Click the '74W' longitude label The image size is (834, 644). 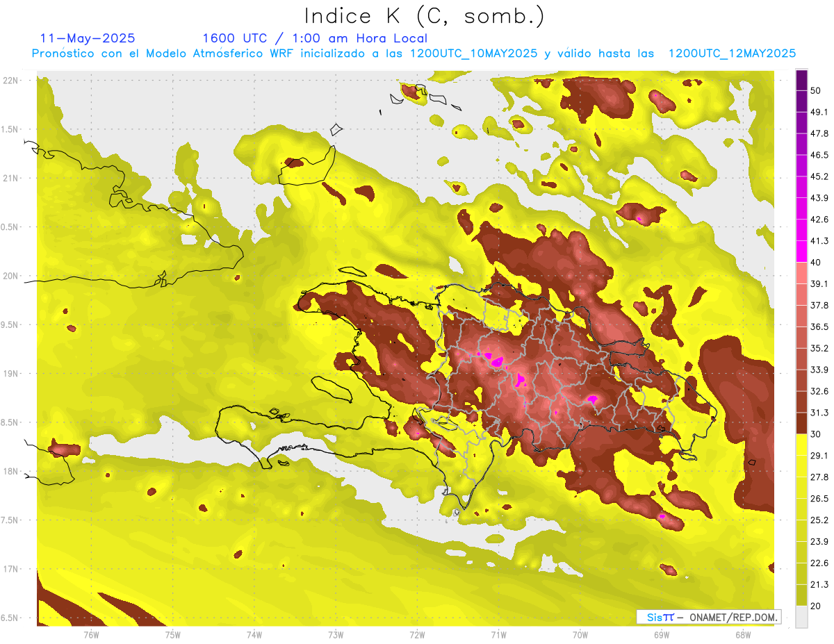click(x=254, y=634)
